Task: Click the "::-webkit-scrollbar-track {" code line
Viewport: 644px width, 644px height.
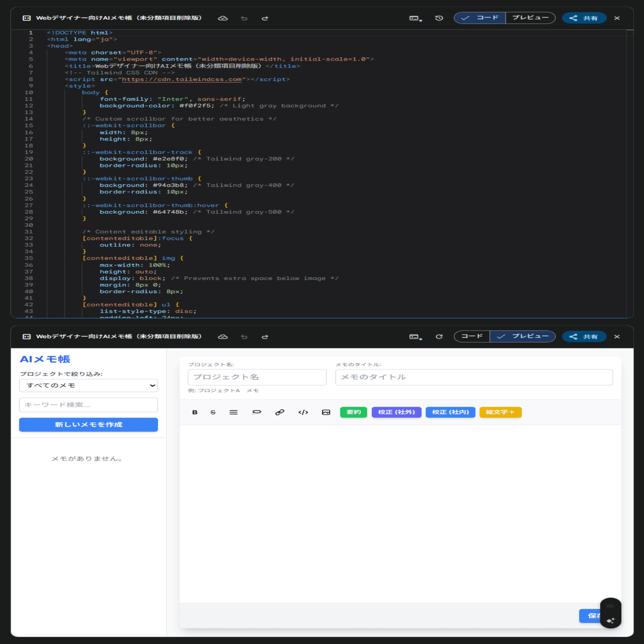Action: click(x=142, y=152)
